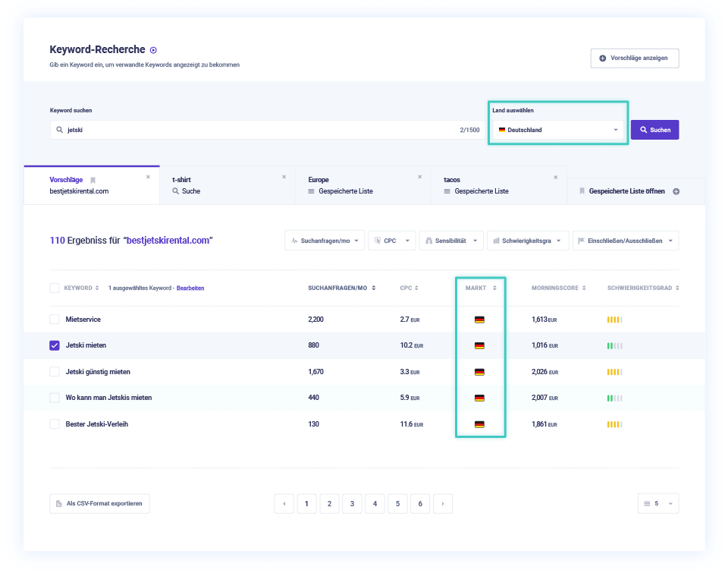Click the keyword search input containing jetski

pos(258,130)
